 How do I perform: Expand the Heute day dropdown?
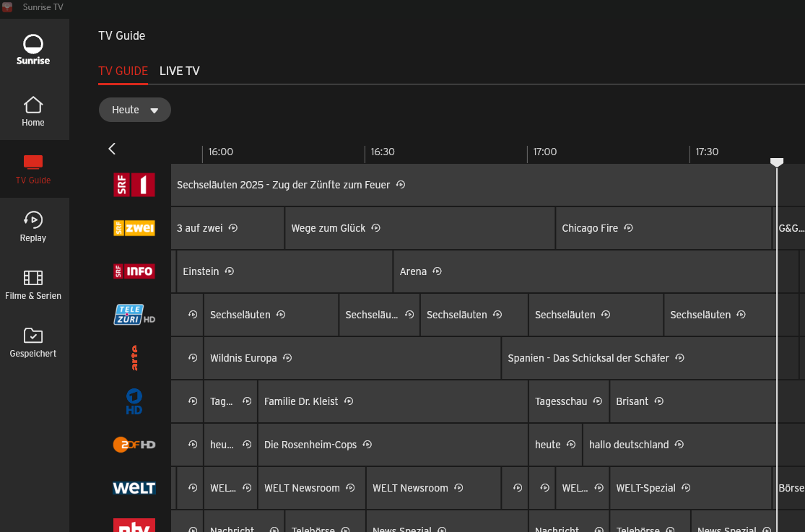[135, 110]
